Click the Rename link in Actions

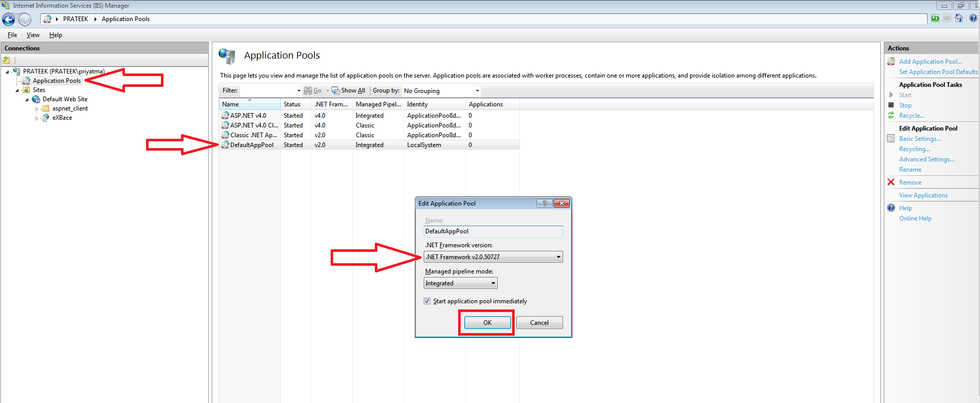click(910, 170)
